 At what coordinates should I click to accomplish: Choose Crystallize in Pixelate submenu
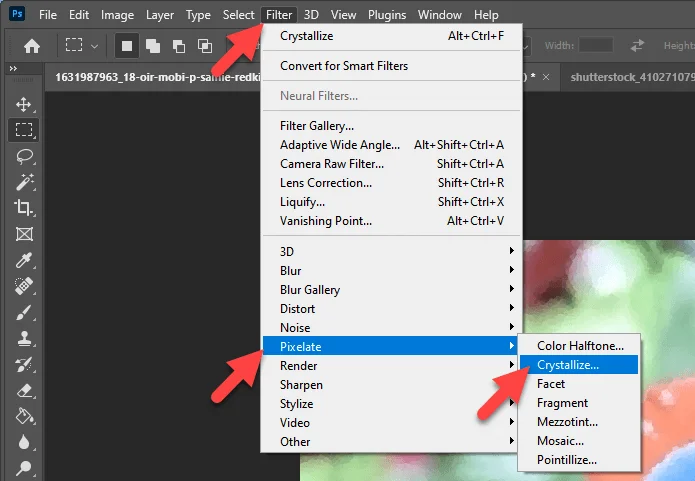click(x=579, y=365)
